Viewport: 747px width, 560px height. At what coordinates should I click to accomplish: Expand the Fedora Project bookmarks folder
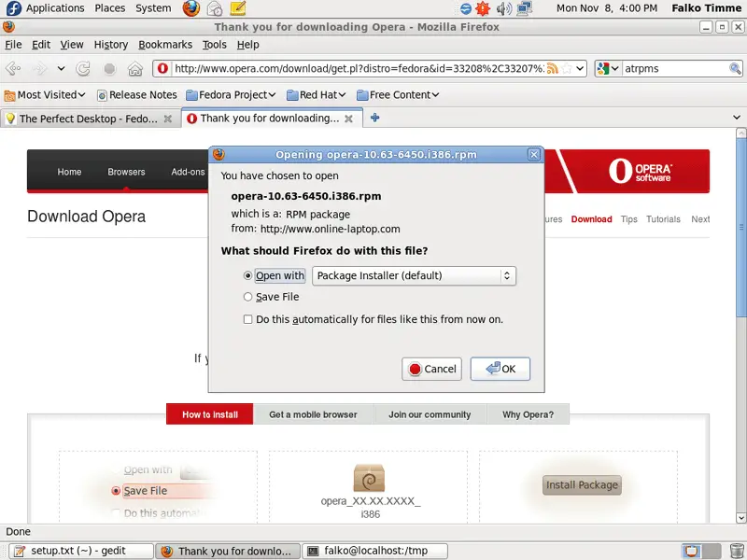(x=231, y=95)
